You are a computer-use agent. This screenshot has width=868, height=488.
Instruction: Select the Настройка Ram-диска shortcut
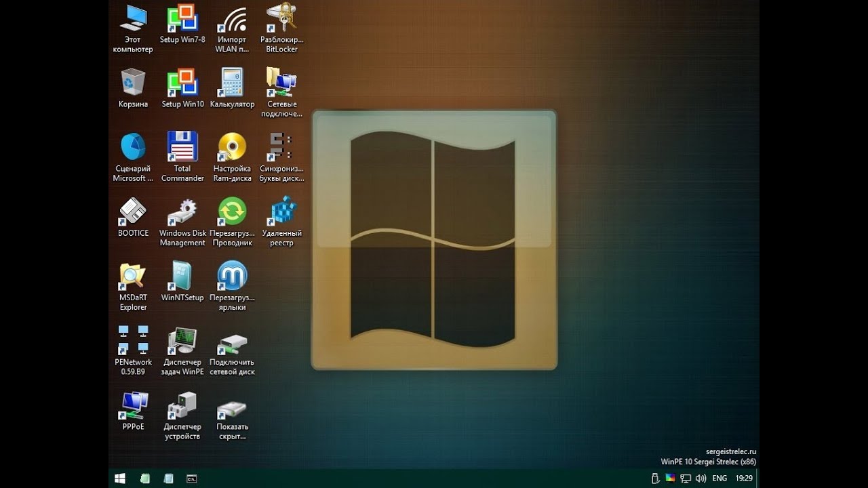pyautogui.click(x=232, y=157)
